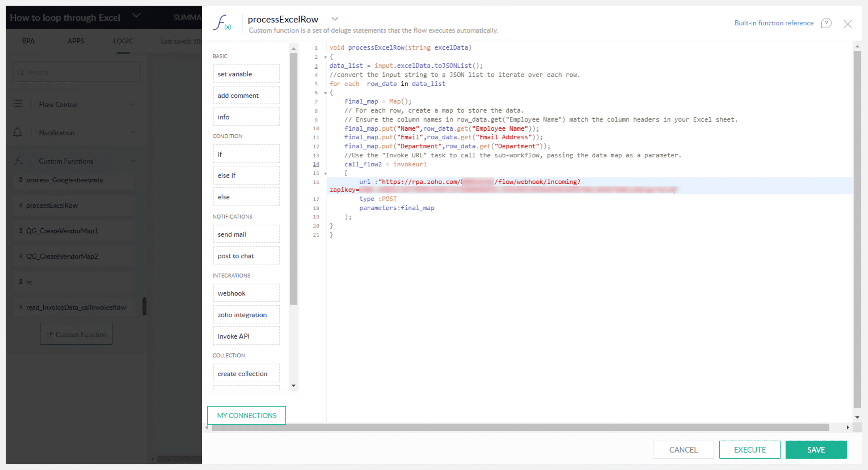
Task: Switch to the LOGIC tab
Action: coord(123,41)
